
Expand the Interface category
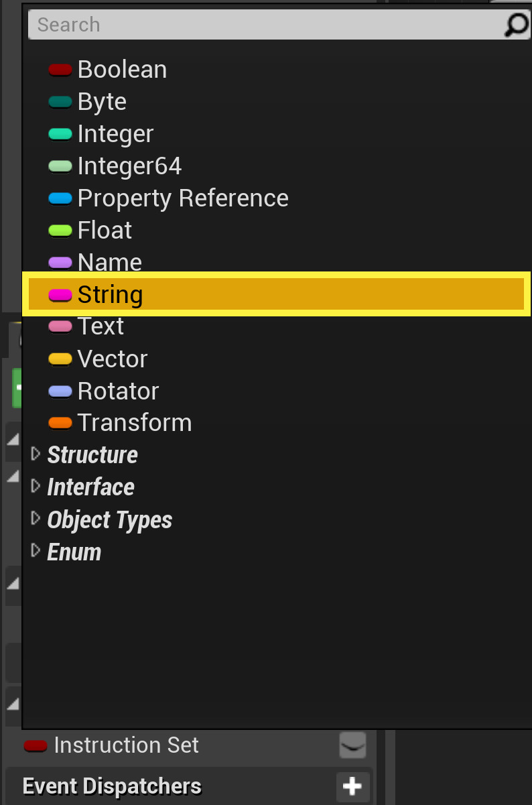tap(36, 487)
